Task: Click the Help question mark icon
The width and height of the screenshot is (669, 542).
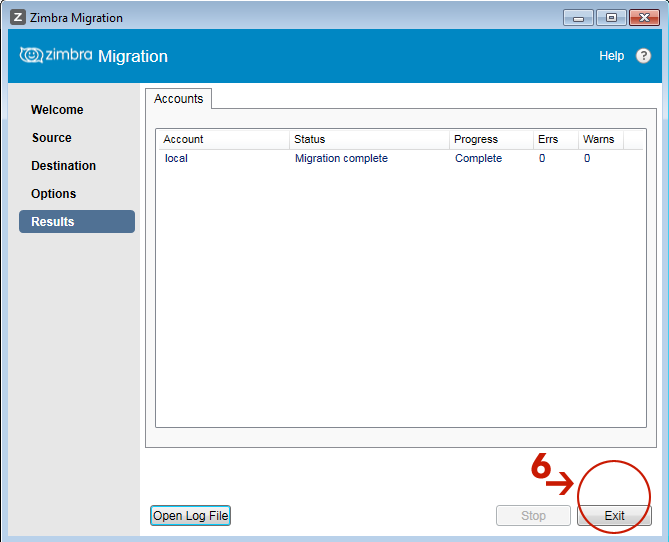Action: 643,55
